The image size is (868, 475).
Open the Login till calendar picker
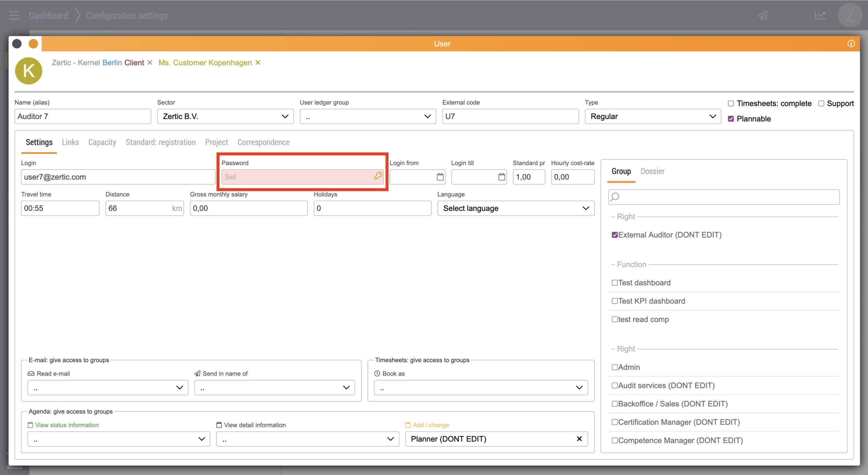[501, 177]
